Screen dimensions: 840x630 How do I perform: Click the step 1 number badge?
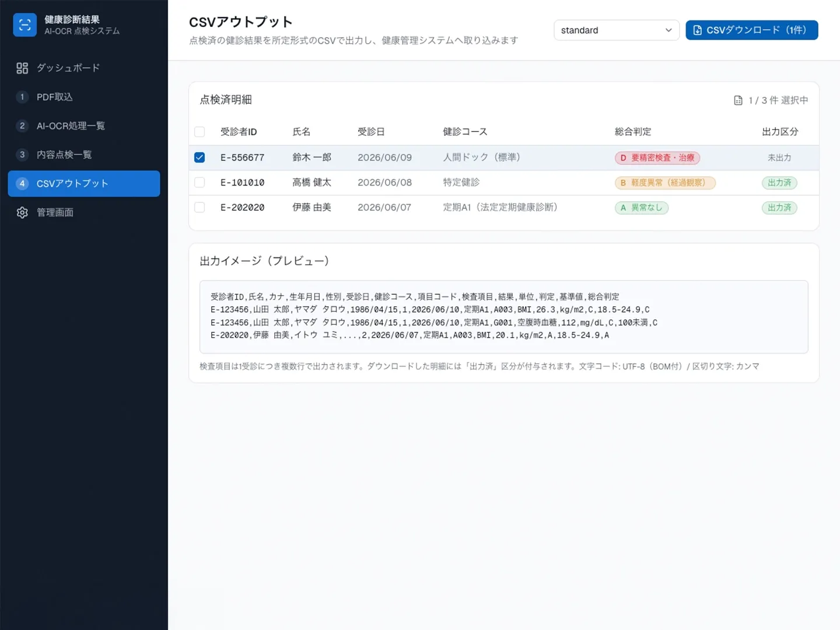point(22,97)
